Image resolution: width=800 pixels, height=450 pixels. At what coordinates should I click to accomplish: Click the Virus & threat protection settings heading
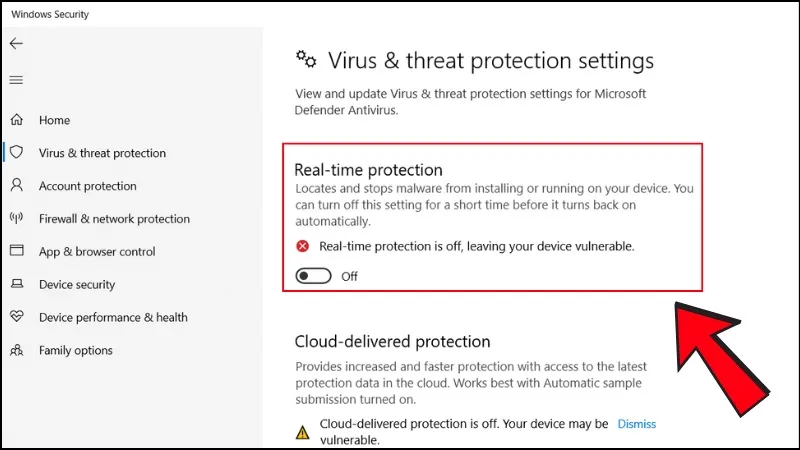(x=490, y=61)
